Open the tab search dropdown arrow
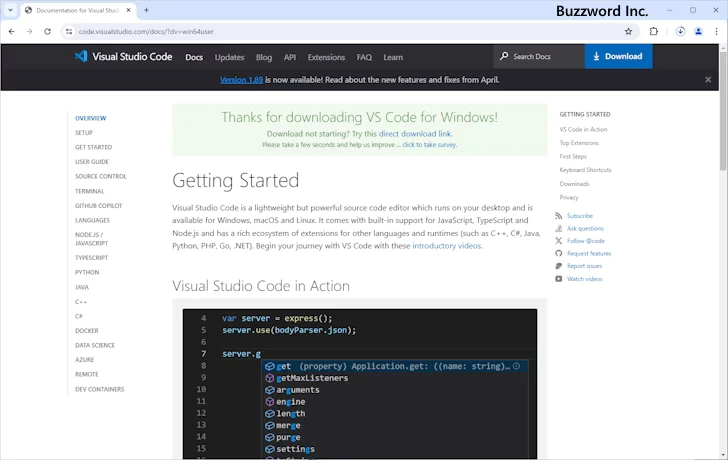 (x=10, y=10)
